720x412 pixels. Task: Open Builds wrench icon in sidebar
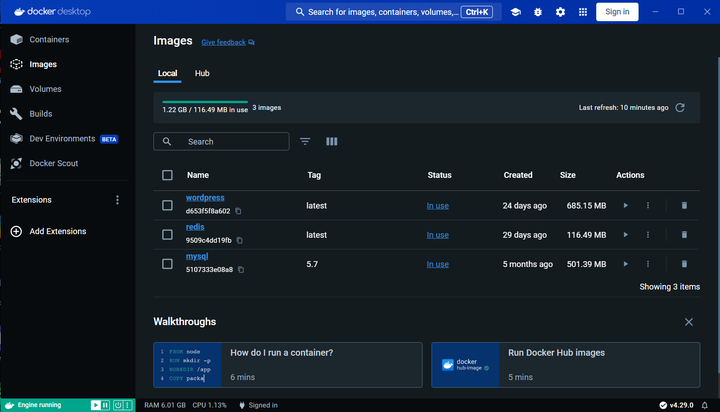(17, 114)
